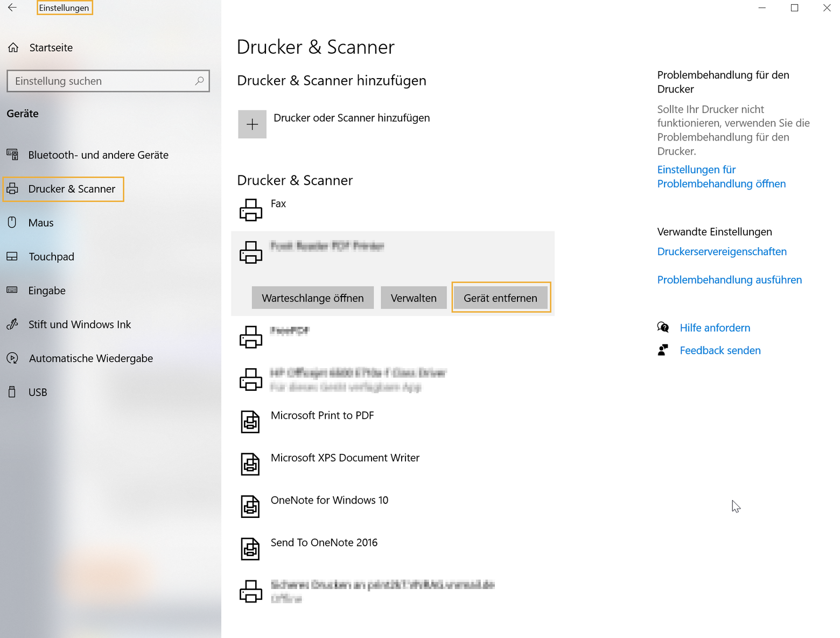840x638 pixels.
Task: Click the back arrow at top left
Action: pos(12,8)
